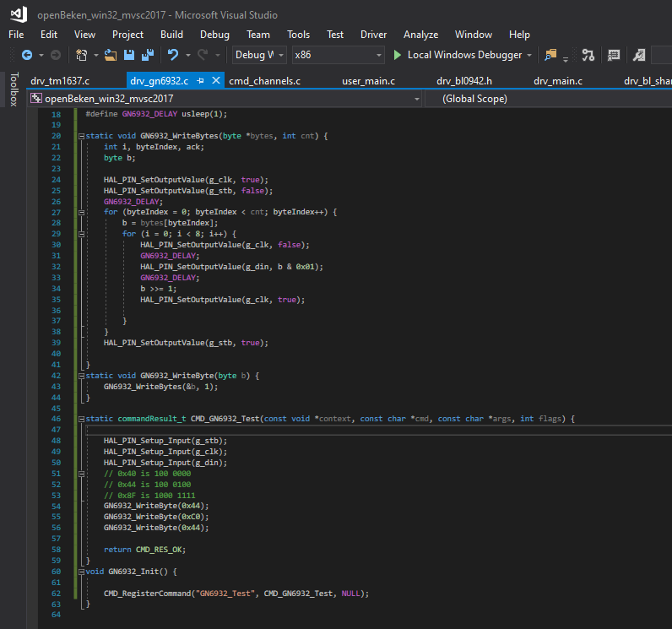The height and width of the screenshot is (629, 672).
Task: Collapse the GN6932_WriteByte function at line 42
Action: [x=81, y=377]
